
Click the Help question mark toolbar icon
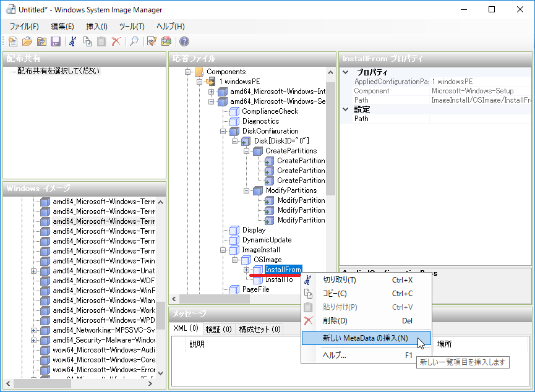[184, 41]
